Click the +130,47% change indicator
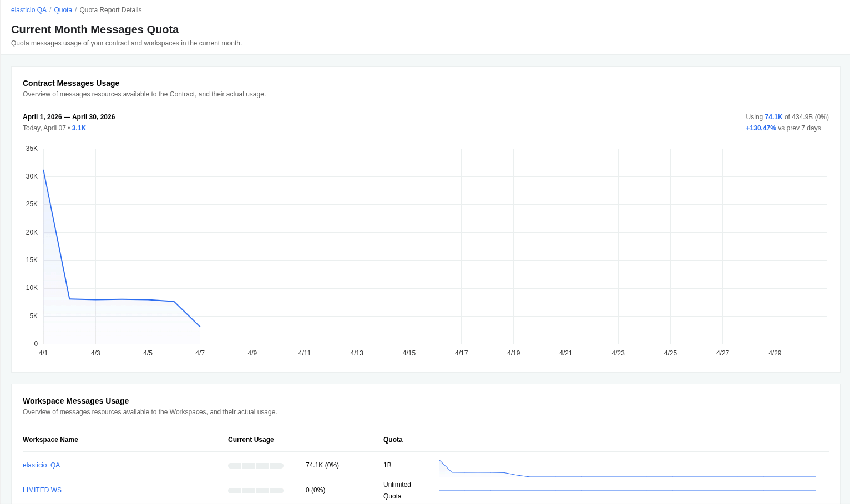The width and height of the screenshot is (850, 504). click(x=761, y=128)
